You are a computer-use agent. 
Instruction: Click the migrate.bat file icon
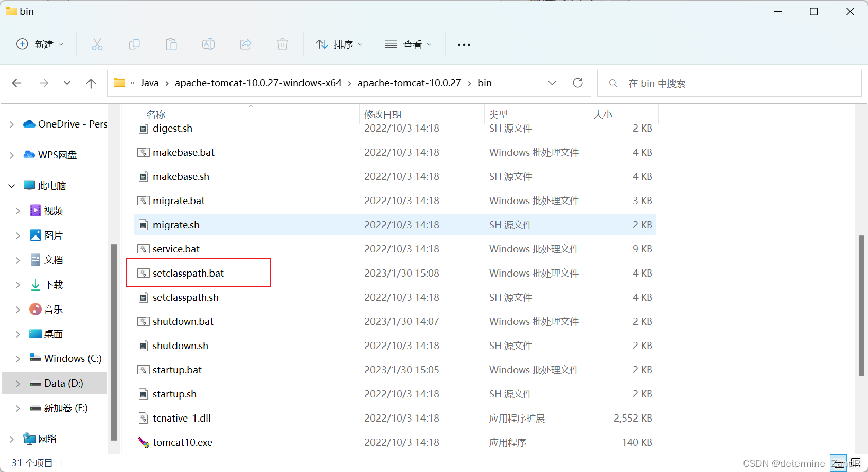point(144,201)
